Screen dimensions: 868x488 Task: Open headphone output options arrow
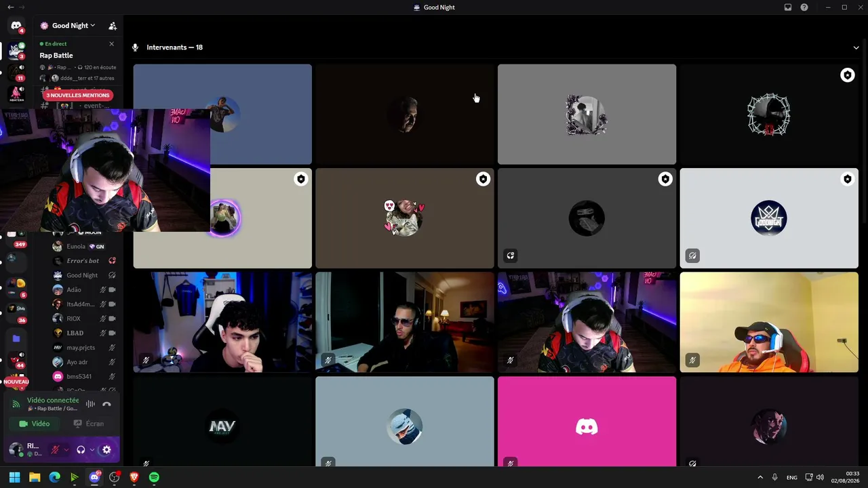(92, 449)
